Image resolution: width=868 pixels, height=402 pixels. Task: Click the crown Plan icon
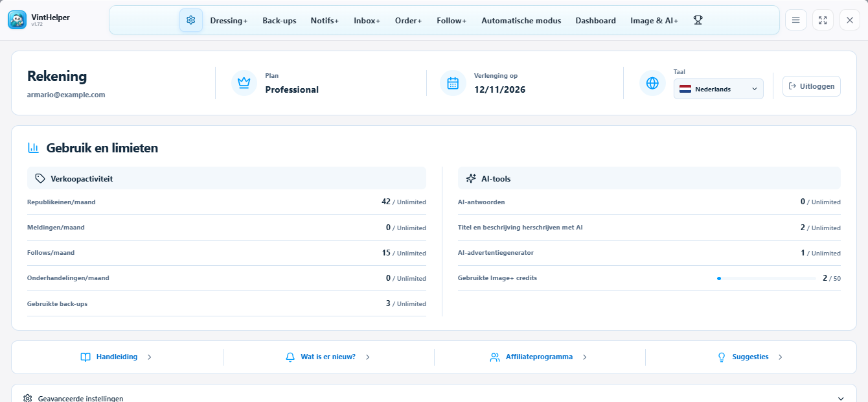[x=244, y=83]
